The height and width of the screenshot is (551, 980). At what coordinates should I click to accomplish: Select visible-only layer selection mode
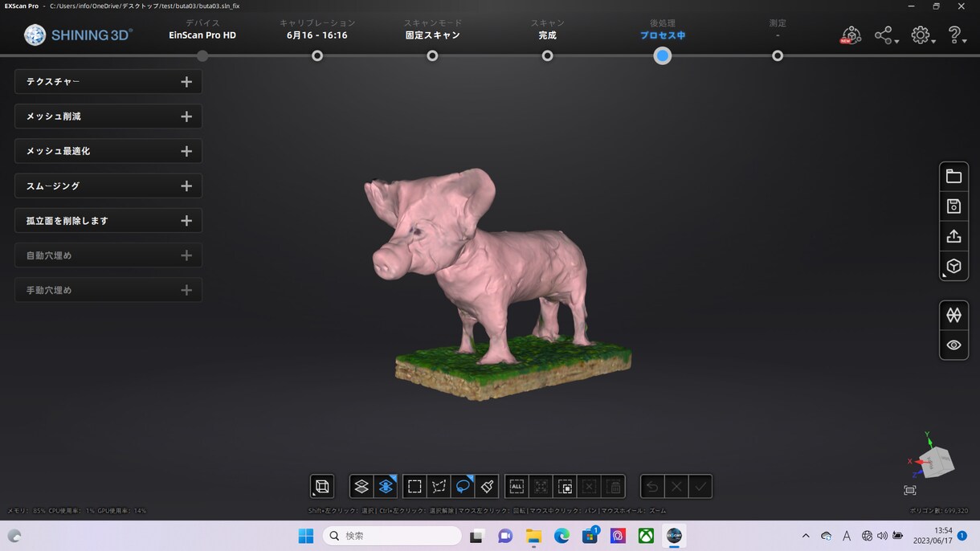361,486
